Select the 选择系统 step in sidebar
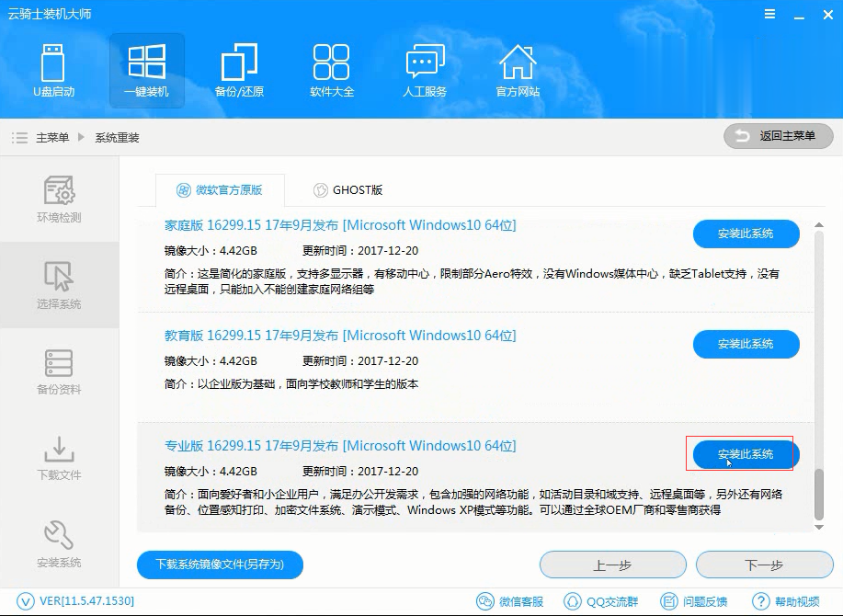This screenshot has height=616, width=843. [x=59, y=285]
